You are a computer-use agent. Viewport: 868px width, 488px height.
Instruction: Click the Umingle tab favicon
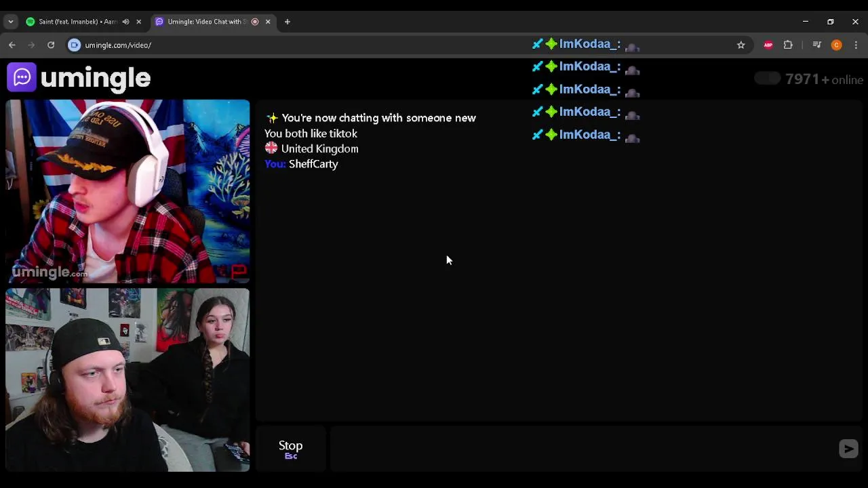click(159, 22)
